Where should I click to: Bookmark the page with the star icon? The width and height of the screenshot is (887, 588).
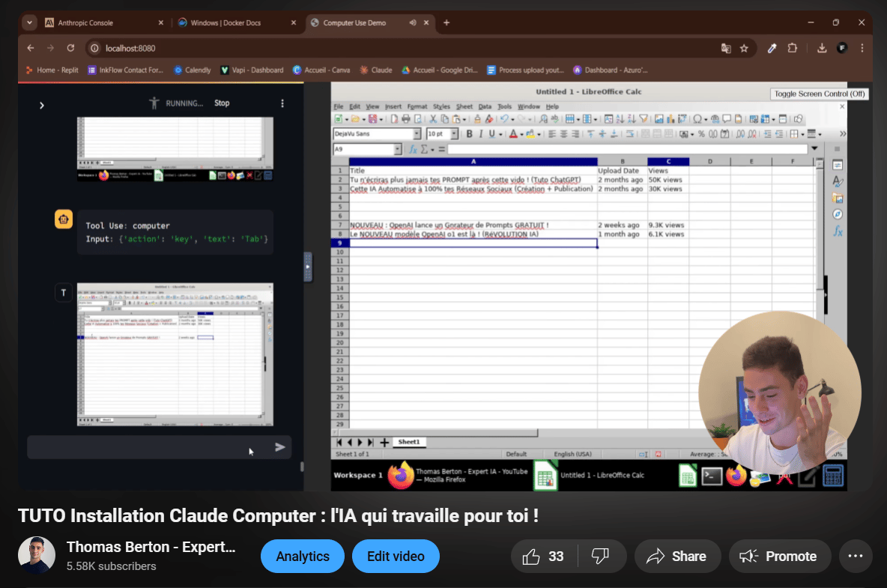tap(744, 48)
